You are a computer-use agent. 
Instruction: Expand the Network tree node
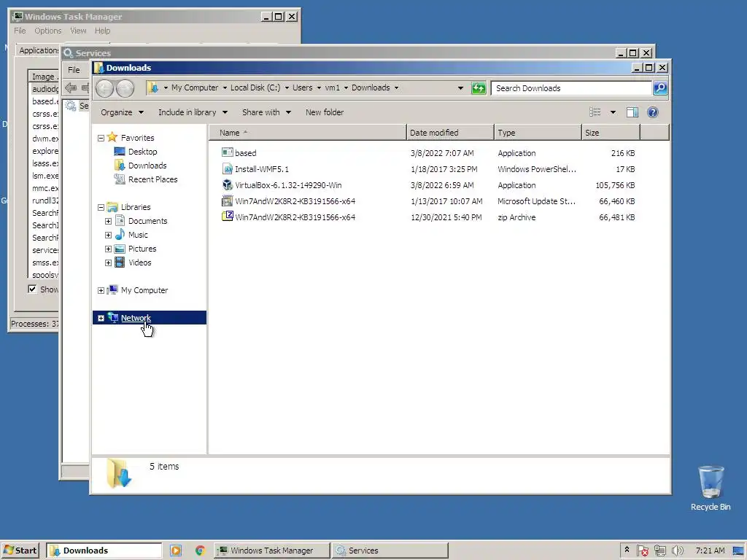101,318
